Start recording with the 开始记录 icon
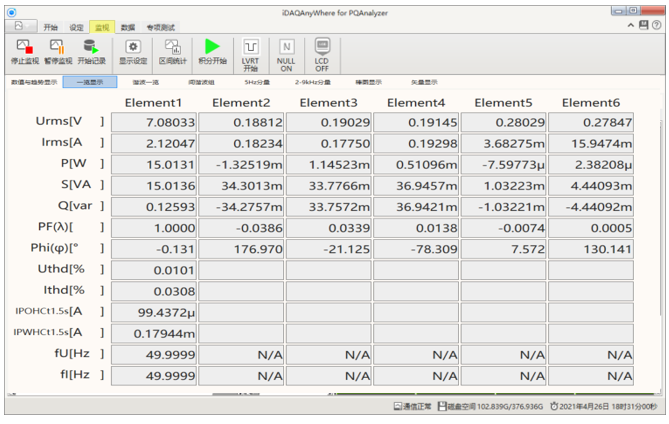This screenshot has width=669, height=424. tap(91, 47)
